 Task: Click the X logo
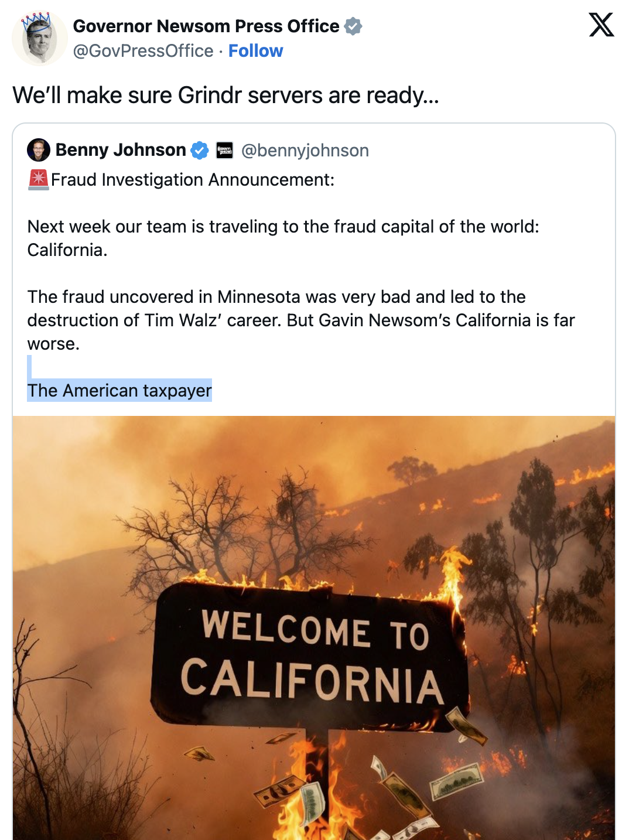point(601,25)
